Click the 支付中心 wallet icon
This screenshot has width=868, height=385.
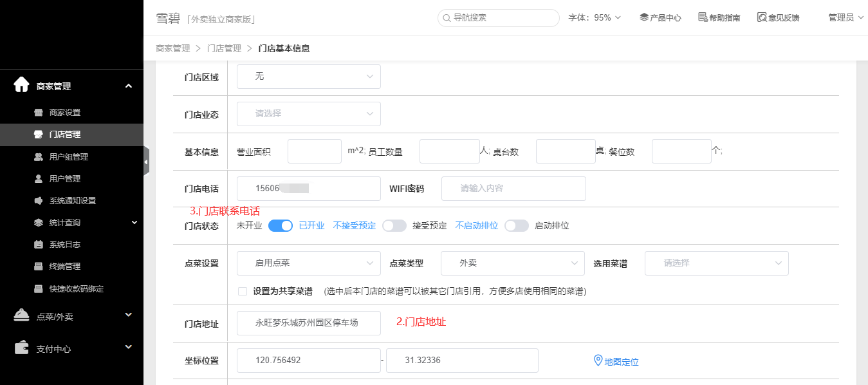21,348
